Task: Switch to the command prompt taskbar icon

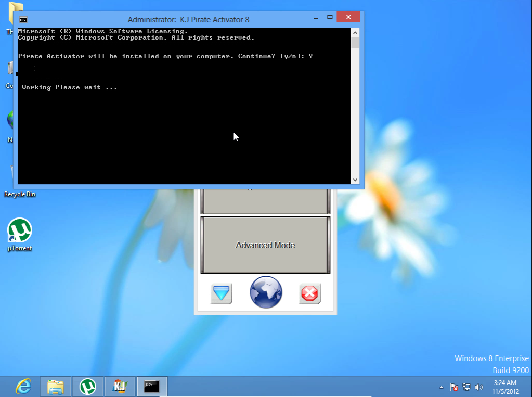Action: point(152,387)
